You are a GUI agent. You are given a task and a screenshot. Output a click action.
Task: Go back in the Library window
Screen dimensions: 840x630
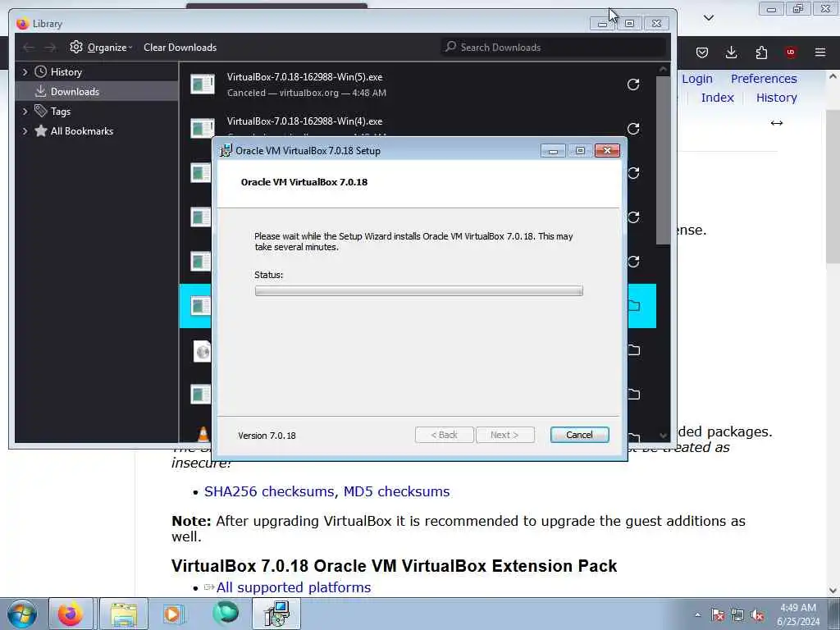pos(29,48)
